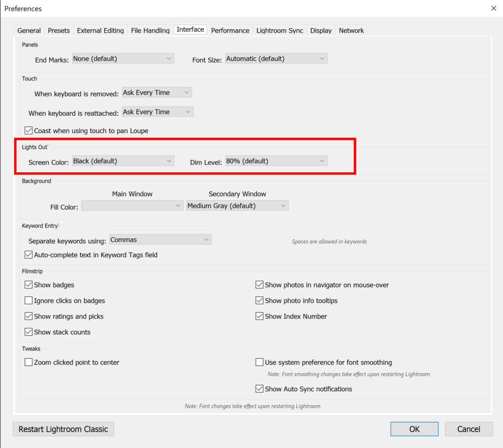Click the 'Spaces are allowed in keywords' note
Screen dimensions: 503x448
[x=329, y=241]
